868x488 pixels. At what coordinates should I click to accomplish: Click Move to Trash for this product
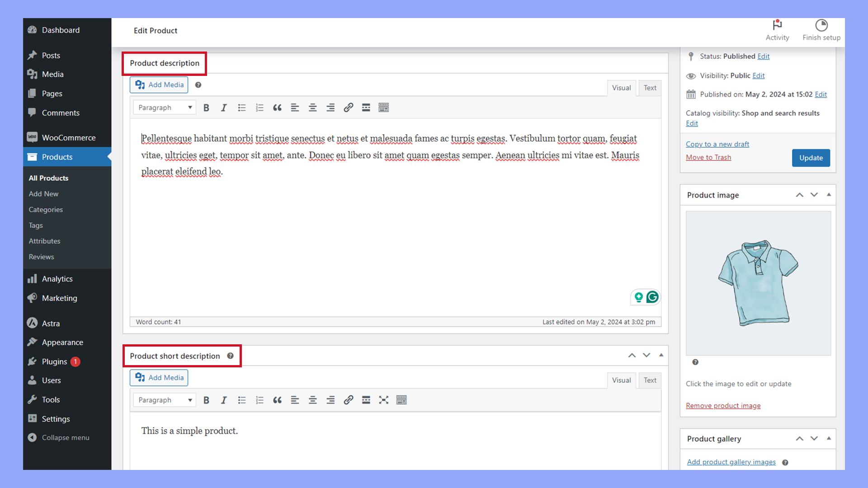coord(708,157)
